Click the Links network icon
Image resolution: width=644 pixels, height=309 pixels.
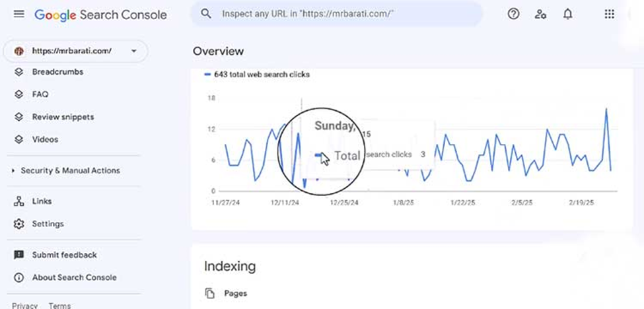tap(19, 201)
